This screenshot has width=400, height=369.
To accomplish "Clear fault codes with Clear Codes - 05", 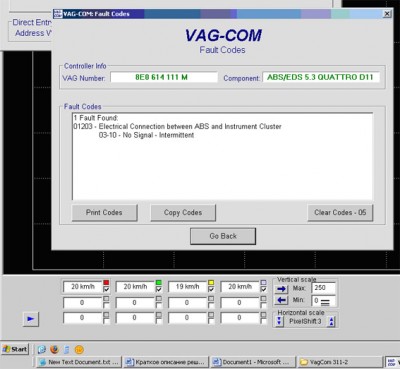I will point(340,213).
